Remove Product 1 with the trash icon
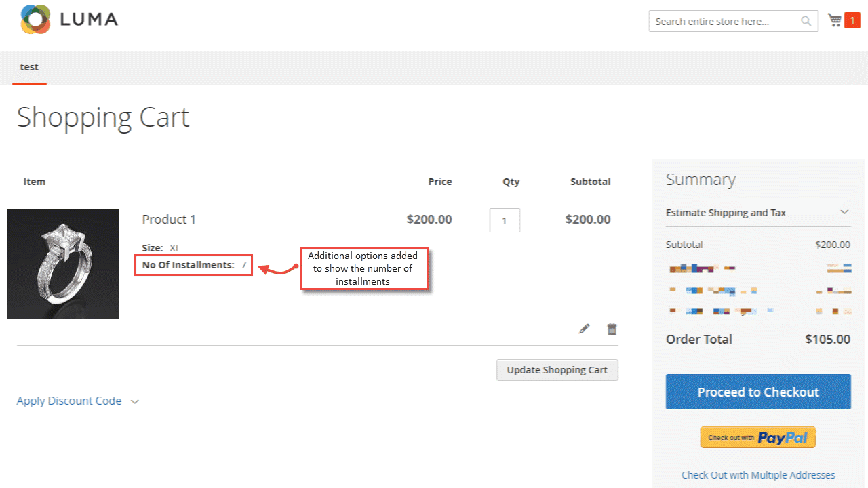 coord(612,329)
